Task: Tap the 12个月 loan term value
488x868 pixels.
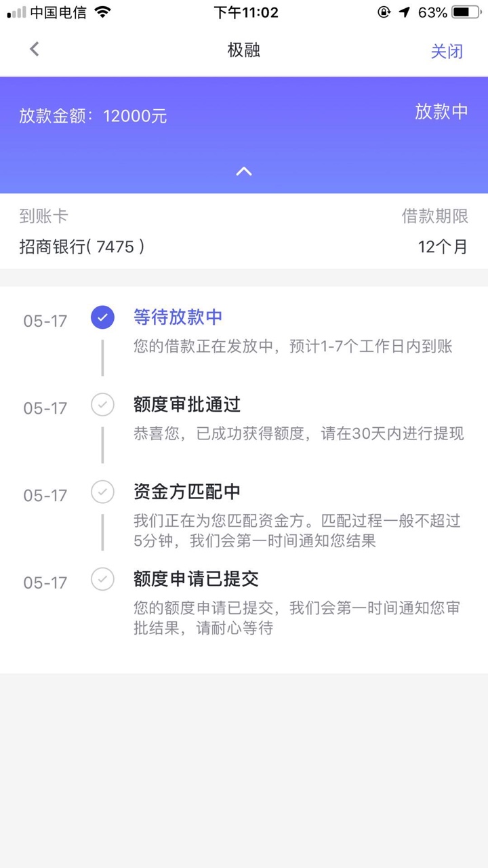Action: pyautogui.click(x=443, y=246)
